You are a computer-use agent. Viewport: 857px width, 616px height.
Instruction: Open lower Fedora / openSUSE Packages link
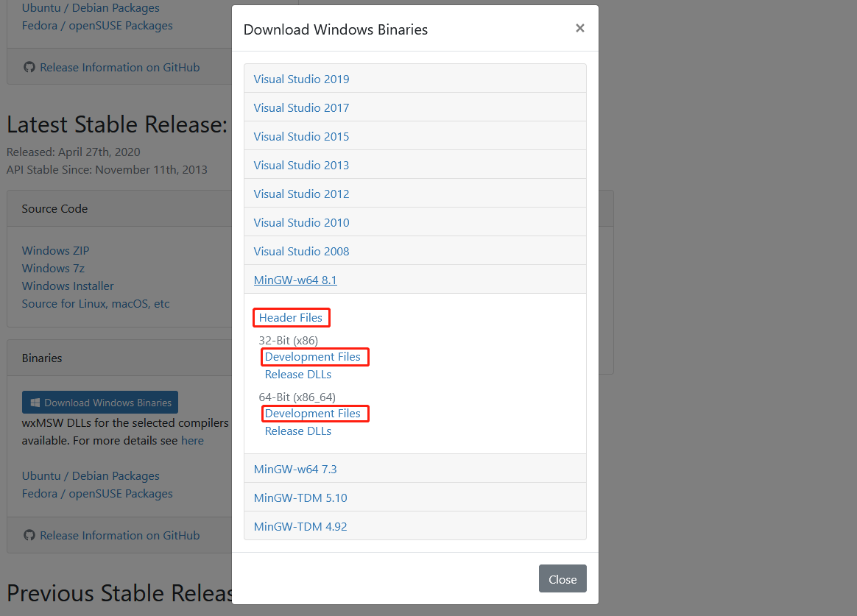click(x=97, y=494)
